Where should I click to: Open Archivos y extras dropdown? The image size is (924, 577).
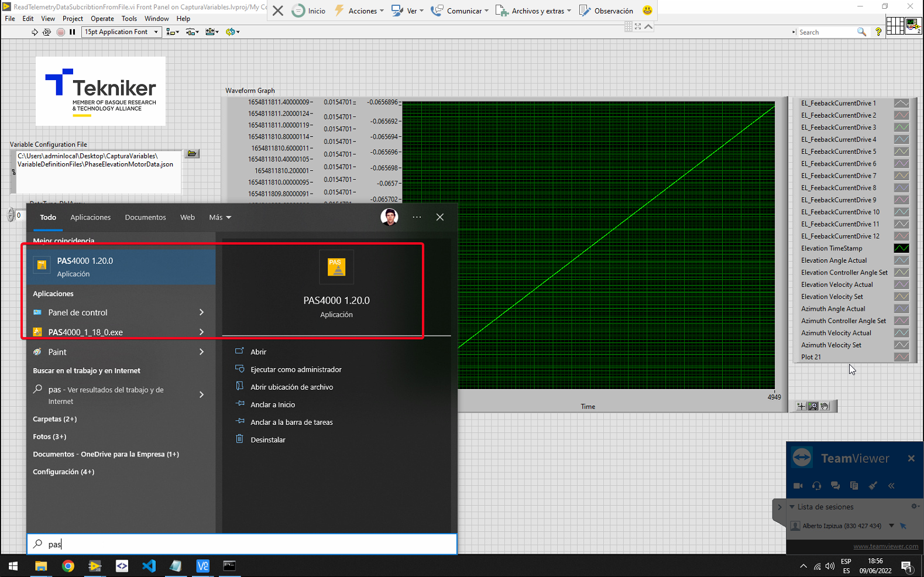[533, 11]
